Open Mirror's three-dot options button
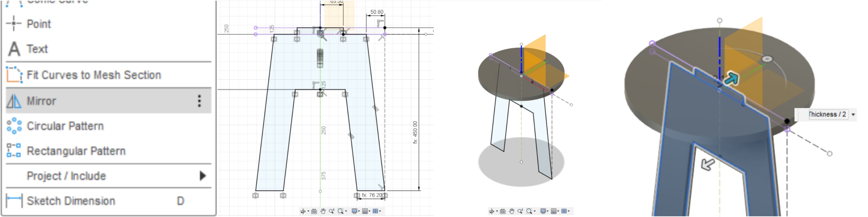The width and height of the screenshot is (868, 217). point(199,101)
